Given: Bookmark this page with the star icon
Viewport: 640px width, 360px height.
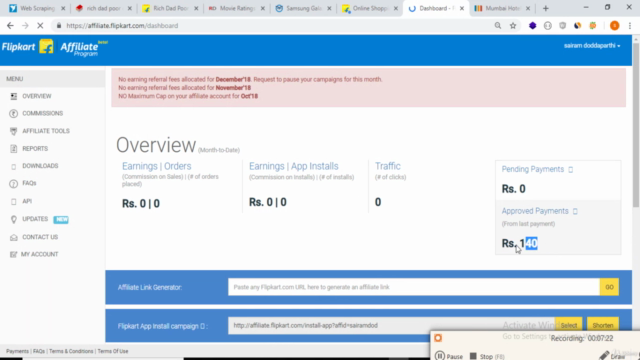Looking at the screenshot, I should (x=513, y=25).
